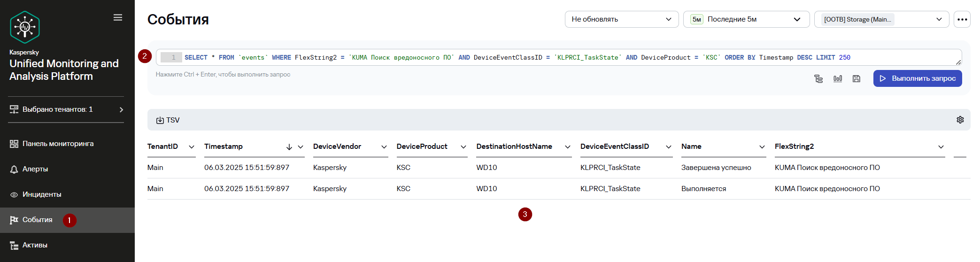Image resolution: width=980 pixels, height=262 pixels.
Task: Click the first row's Timestamp 15:51:59:897
Action: (247, 168)
